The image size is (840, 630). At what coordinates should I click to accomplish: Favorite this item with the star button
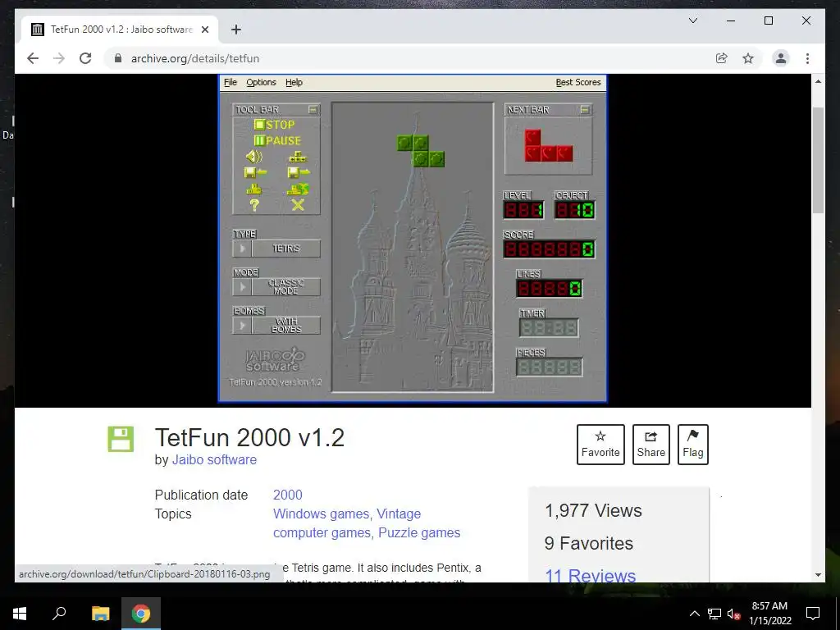tap(600, 445)
